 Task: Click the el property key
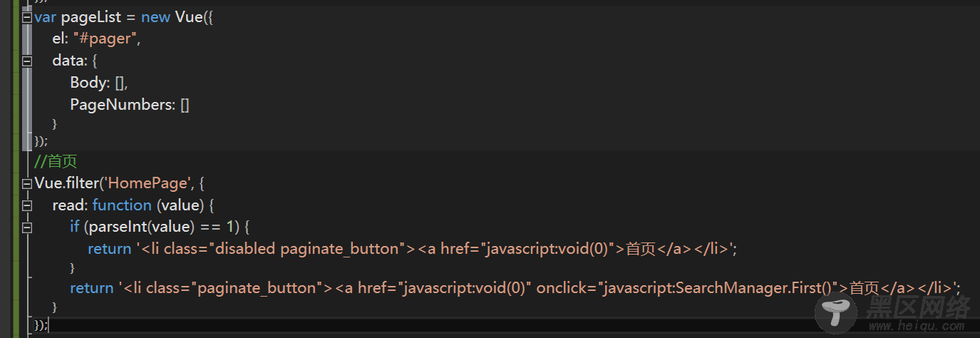tap(58, 39)
